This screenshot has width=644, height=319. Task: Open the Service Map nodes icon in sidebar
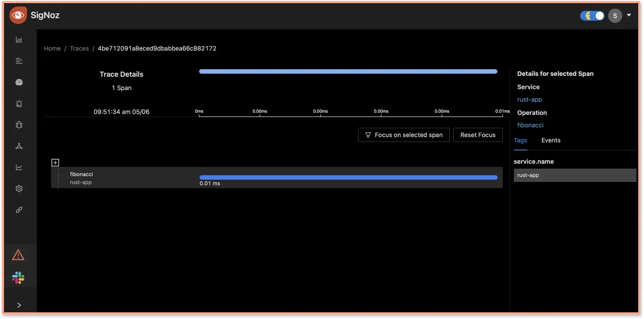tap(19, 146)
